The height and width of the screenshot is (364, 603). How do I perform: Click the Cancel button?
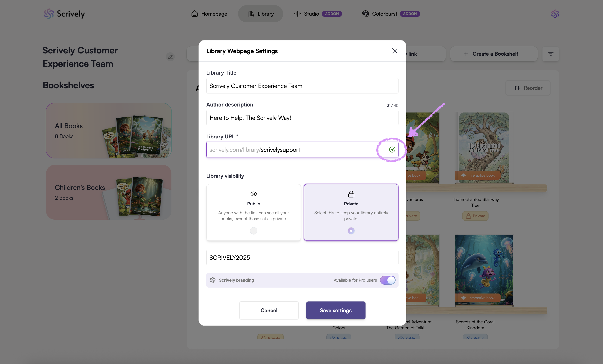coord(269,310)
